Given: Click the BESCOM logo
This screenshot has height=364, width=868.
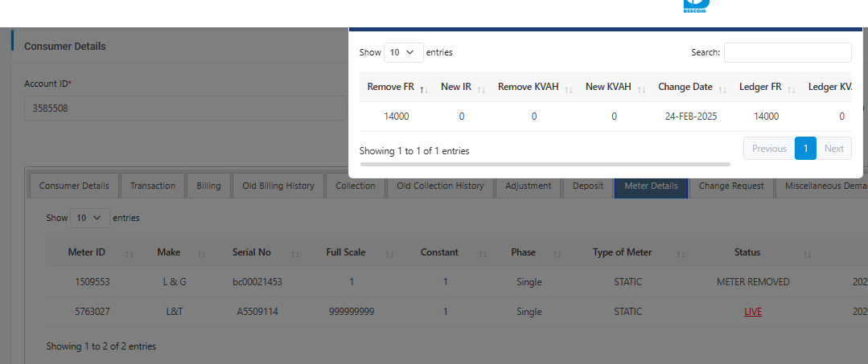Looking at the screenshot, I should [x=697, y=6].
